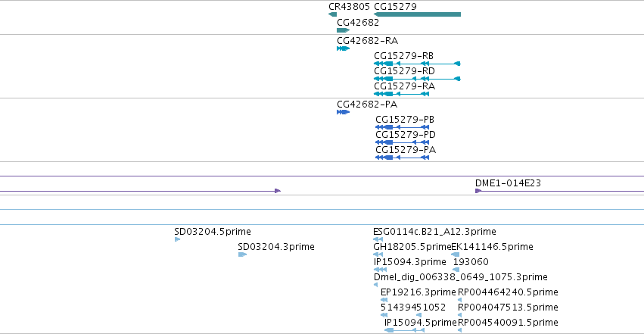Select the long teal CG15279 gene bar

click(x=417, y=14)
